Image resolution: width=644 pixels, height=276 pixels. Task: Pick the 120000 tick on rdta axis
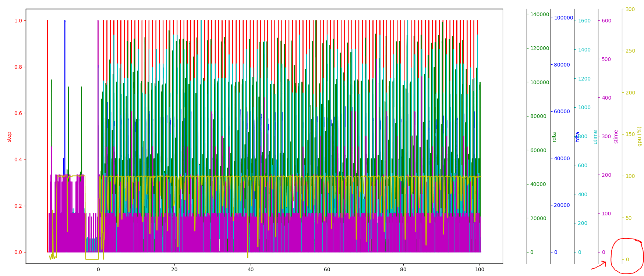point(540,48)
